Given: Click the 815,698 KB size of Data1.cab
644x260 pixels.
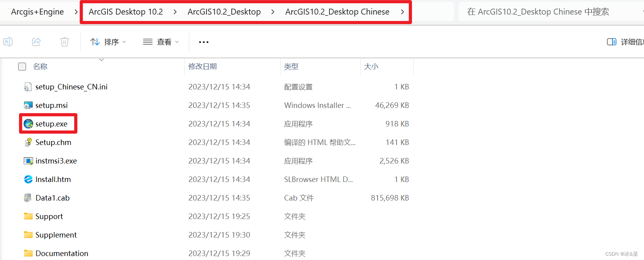Looking at the screenshot, I should [x=390, y=198].
